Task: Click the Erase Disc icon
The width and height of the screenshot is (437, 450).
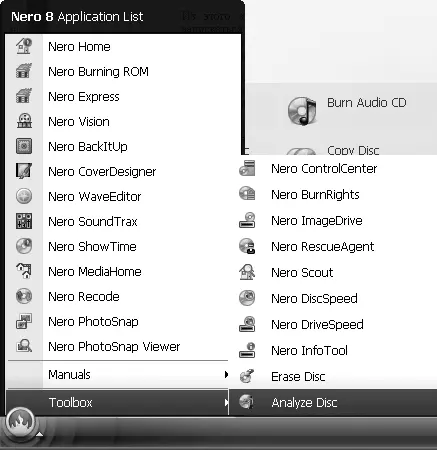Action: 247,376
